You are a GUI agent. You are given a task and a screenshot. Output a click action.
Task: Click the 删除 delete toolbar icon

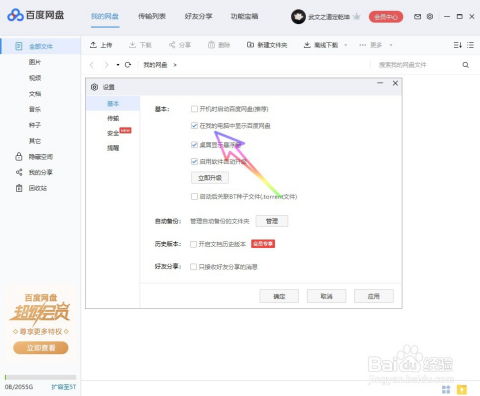point(211,45)
